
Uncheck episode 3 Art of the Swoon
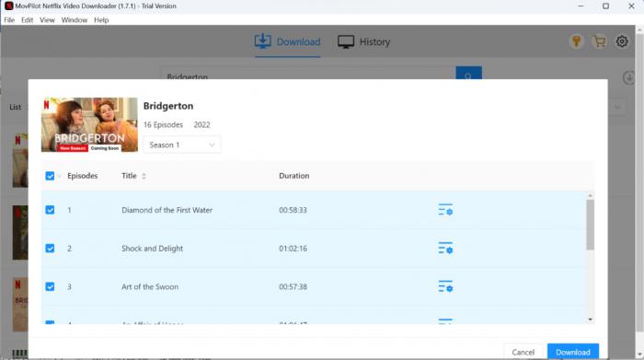pyautogui.click(x=50, y=286)
